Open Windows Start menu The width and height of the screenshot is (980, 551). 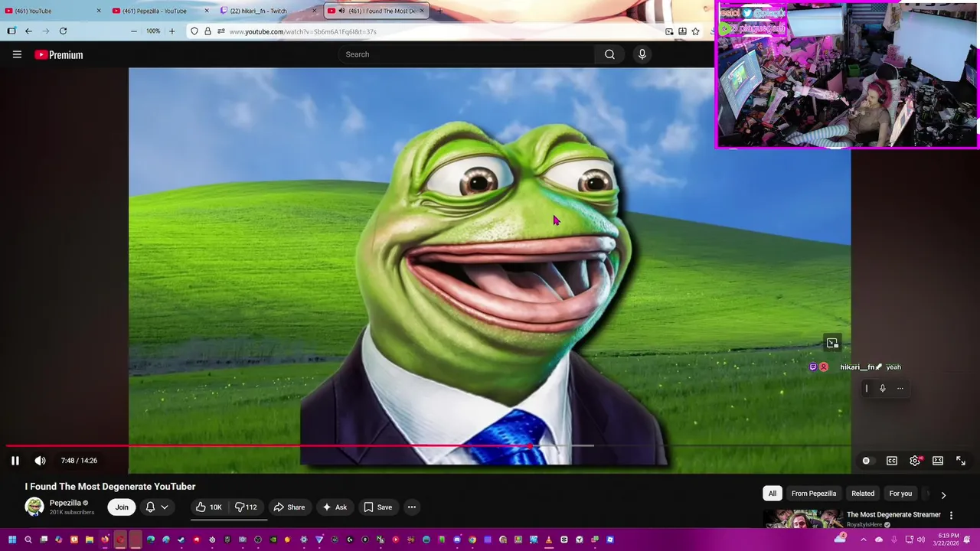pos(12,540)
